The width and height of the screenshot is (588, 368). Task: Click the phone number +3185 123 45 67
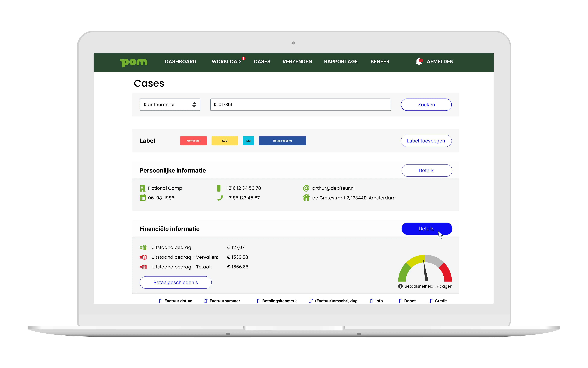(243, 198)
